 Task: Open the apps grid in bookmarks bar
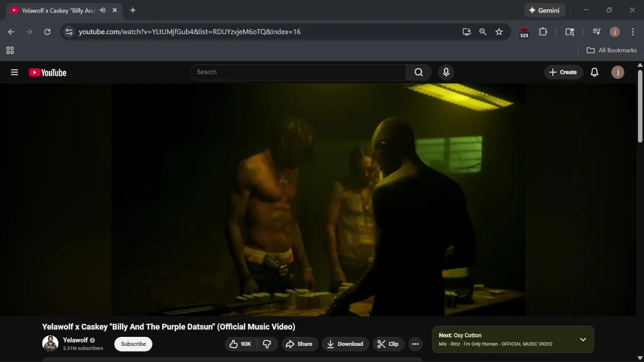(x=10, y=50)
